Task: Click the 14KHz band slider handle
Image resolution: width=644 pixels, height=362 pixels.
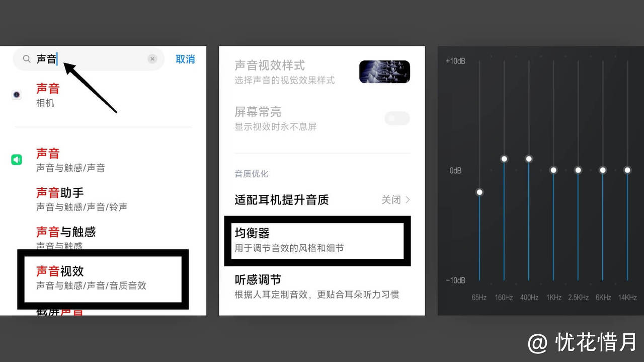Action: point(627,170)
